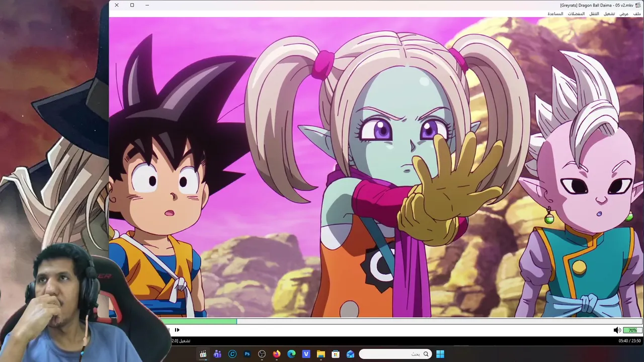Screen dimensions: 644x362
Task: Open the تشغيل (Play) menu
Action: click(x=609, y=14)
